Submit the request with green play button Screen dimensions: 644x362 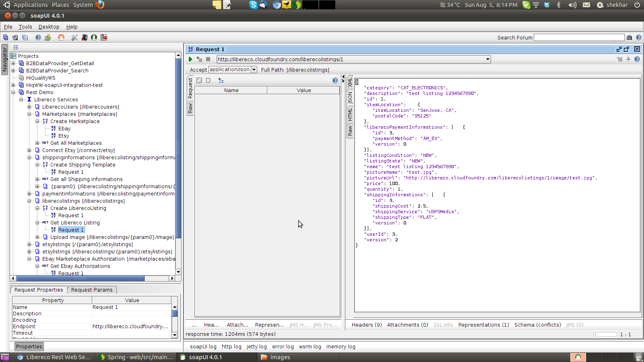tap(190, 59)
